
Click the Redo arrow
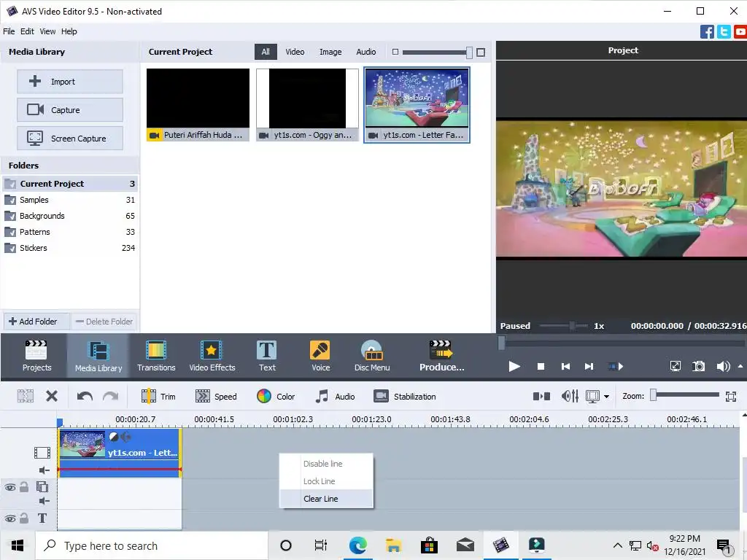(x=111, y=396)
